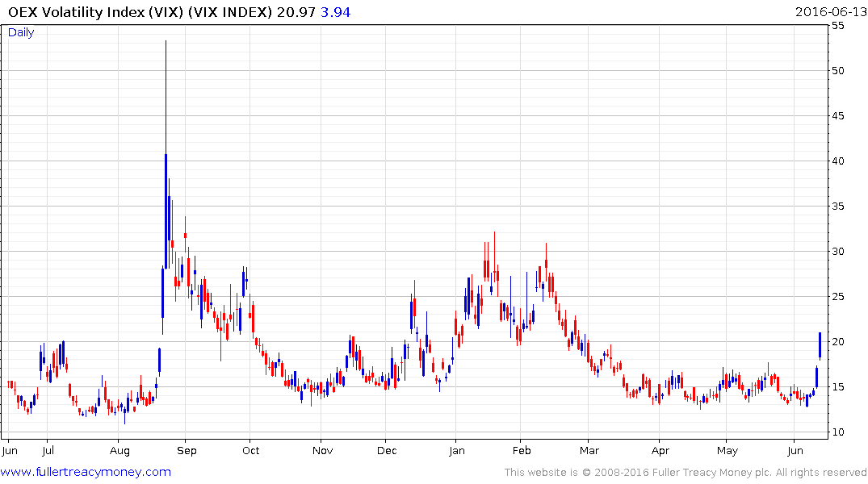Screen dimensions: 868x484
Task: Click the last price value 20.97
Action: (x=296, y=12)
